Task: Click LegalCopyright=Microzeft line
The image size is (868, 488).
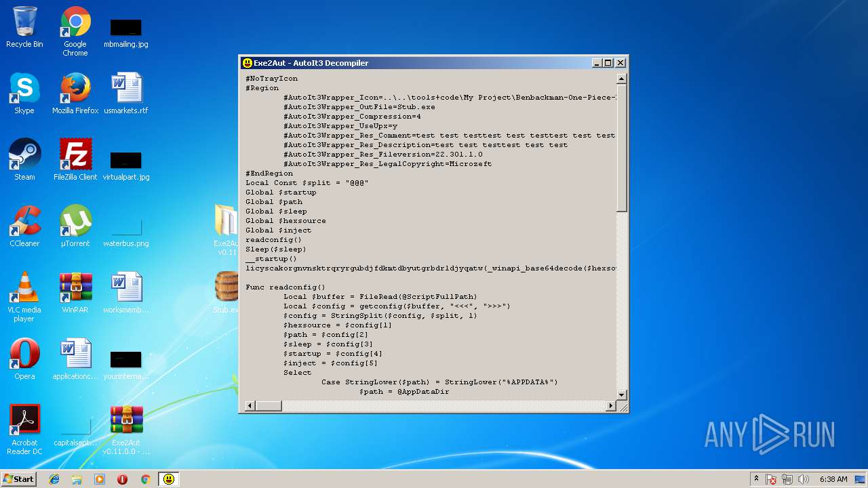Action: click(388, 164)
